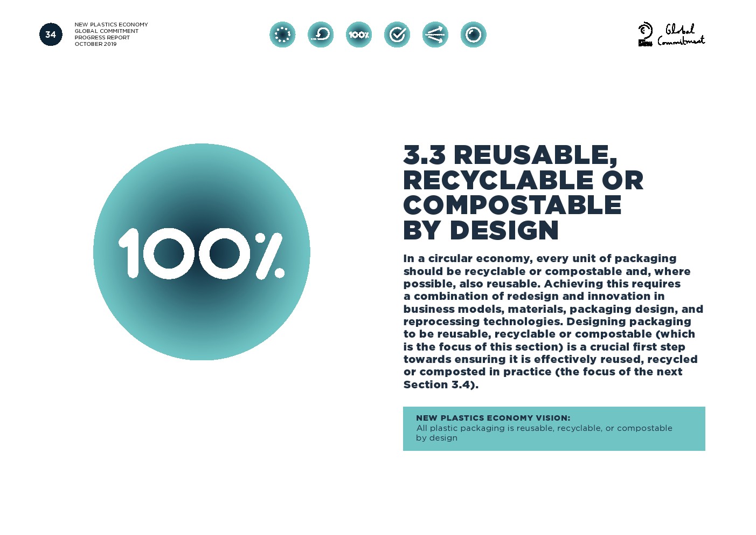
Task: Click the spiral foundation logo
Action: (645, 34)
